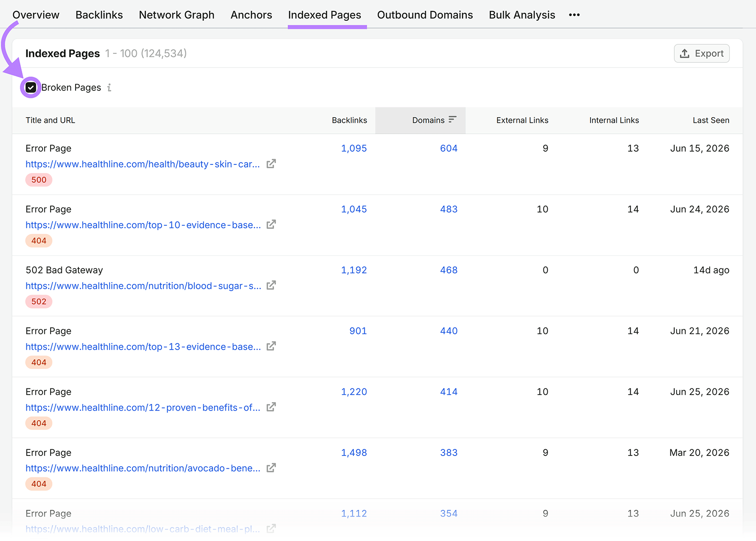Open healthline 12-proven-benefits URL link
Screen dimensions: 756x541
pos(143,407)
